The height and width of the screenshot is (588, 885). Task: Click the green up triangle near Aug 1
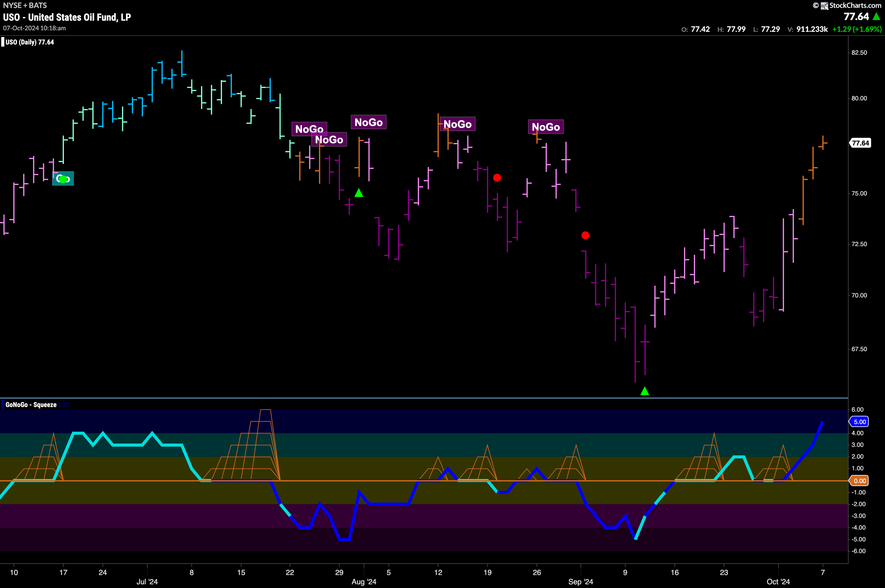[x=359, y=193]
